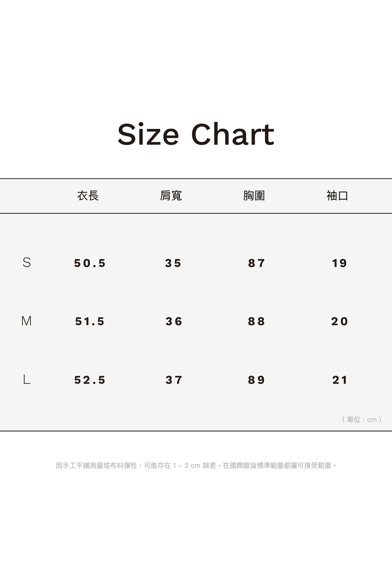Screen dimensions: 392x588
Task: Select the 衣長 column header
Action: 88,196
